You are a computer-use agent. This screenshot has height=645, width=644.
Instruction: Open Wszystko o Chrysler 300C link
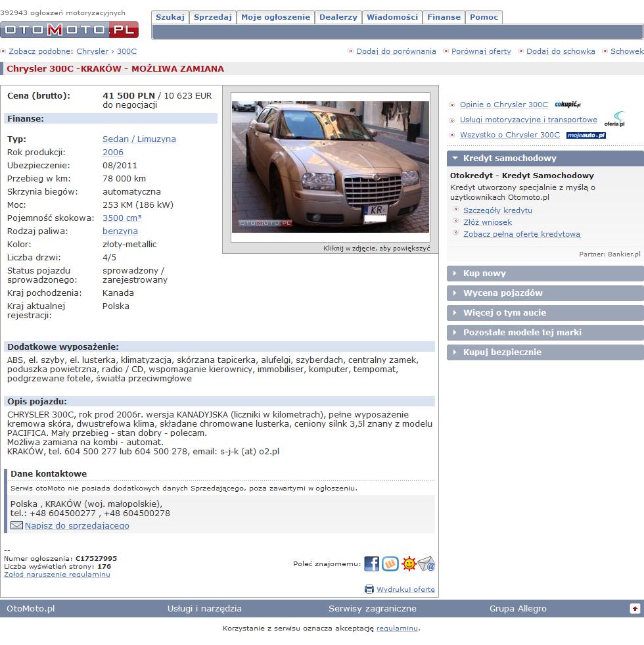click(x=510, y=135)
